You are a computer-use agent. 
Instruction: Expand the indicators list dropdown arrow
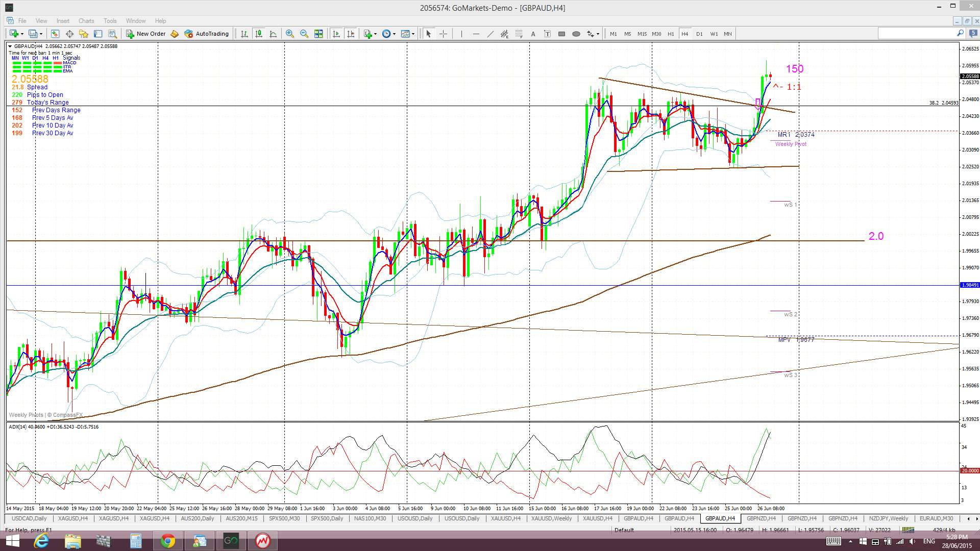point(376,34)
